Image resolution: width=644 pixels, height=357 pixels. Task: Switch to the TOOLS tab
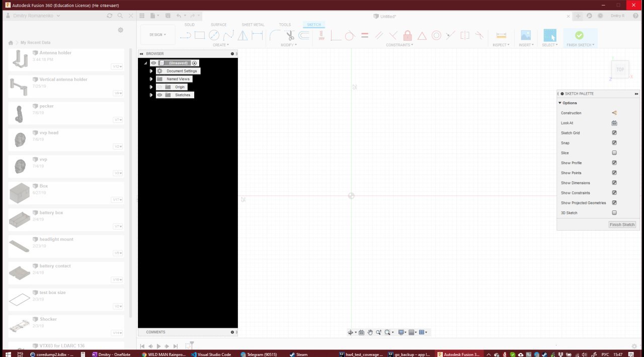pos(285,25)
